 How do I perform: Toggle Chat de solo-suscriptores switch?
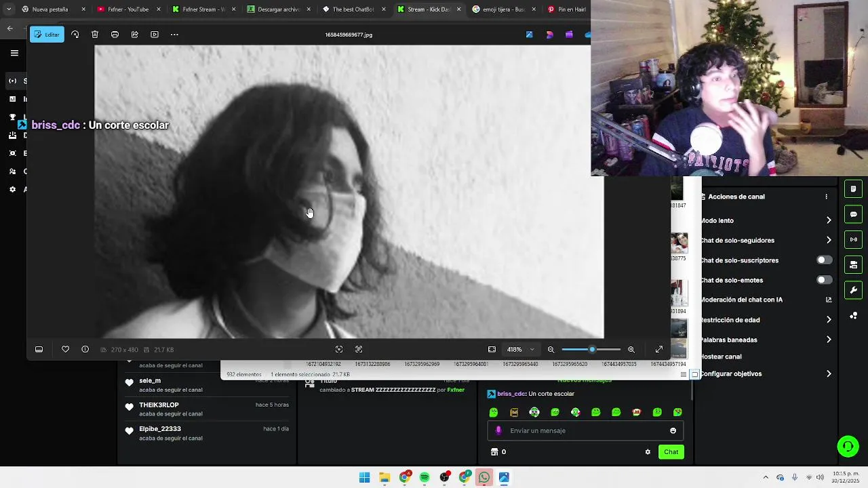pos(824,260)
